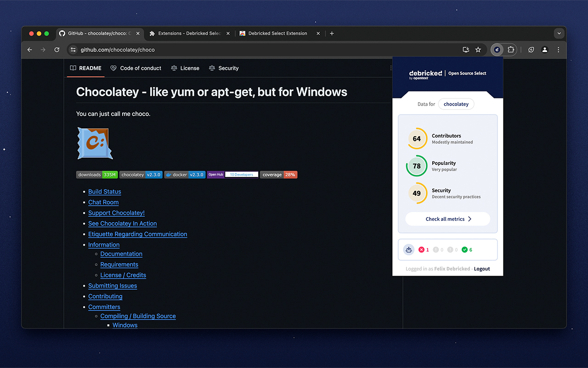Click the Popularity score 78 gauge
Screen dimensions: 588x368
pos(417,166)
